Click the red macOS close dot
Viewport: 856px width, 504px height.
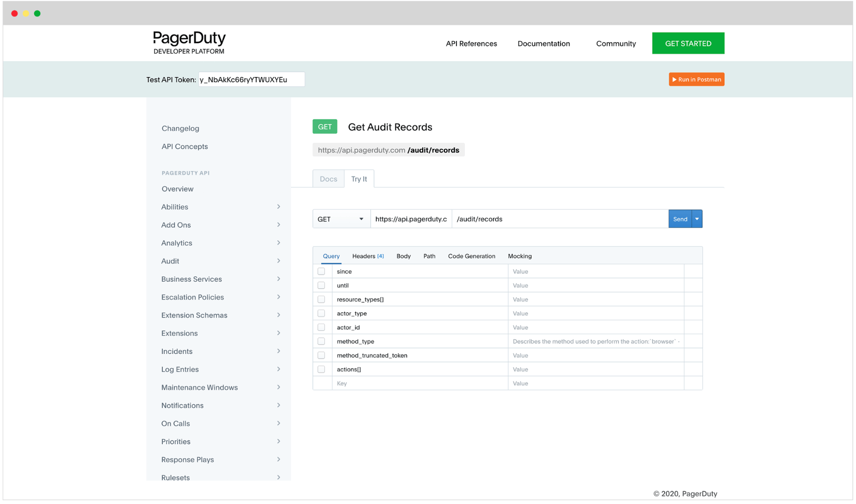(15, 13)
